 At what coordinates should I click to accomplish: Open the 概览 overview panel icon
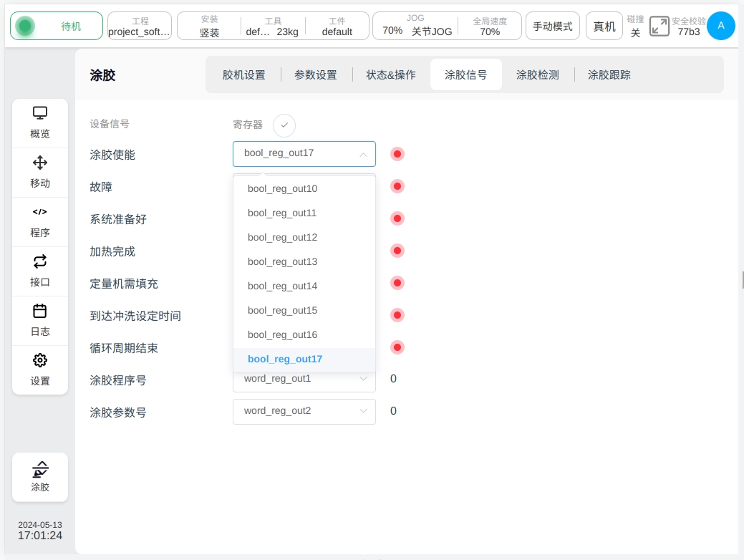pyautogui.click(x=40, y=114)
